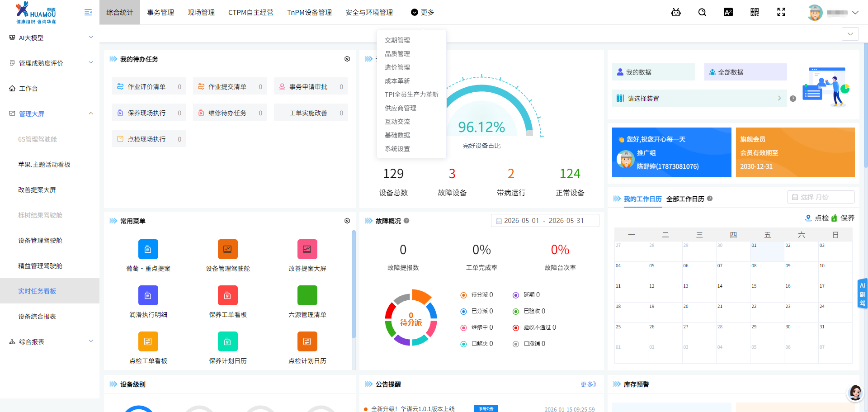Open the 选择月份 month picker
The image size is (868, 412).
tap(821, 197)
